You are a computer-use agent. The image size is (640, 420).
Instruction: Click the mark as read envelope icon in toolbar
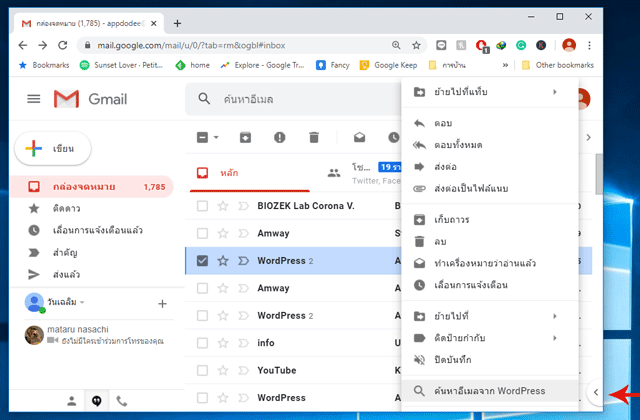360,138
